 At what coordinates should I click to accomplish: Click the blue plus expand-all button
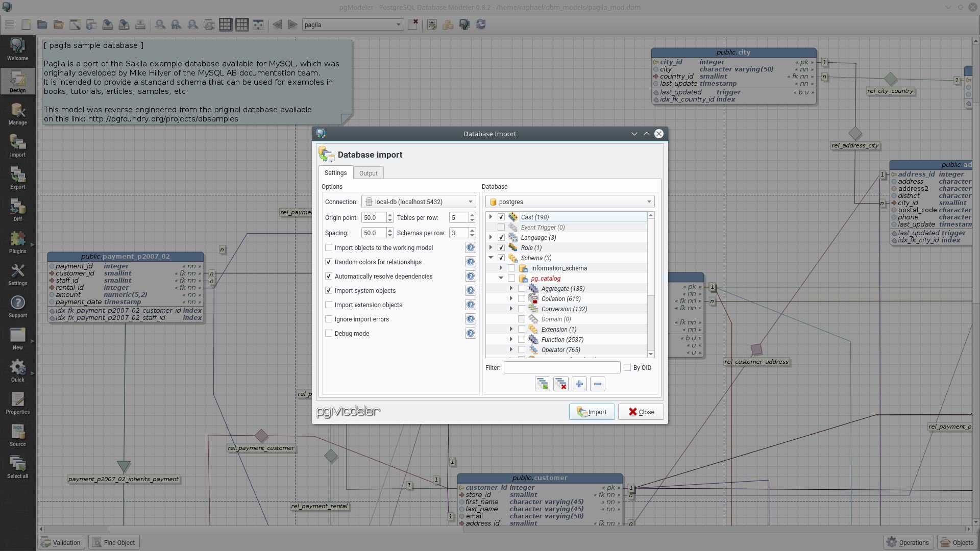click(x=579, y=384)
